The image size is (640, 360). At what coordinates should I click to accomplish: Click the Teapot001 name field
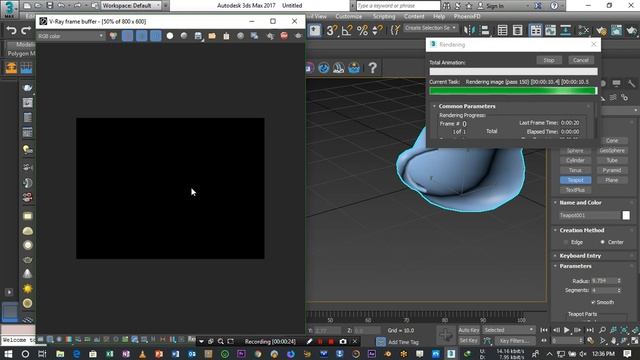(589, 215)
